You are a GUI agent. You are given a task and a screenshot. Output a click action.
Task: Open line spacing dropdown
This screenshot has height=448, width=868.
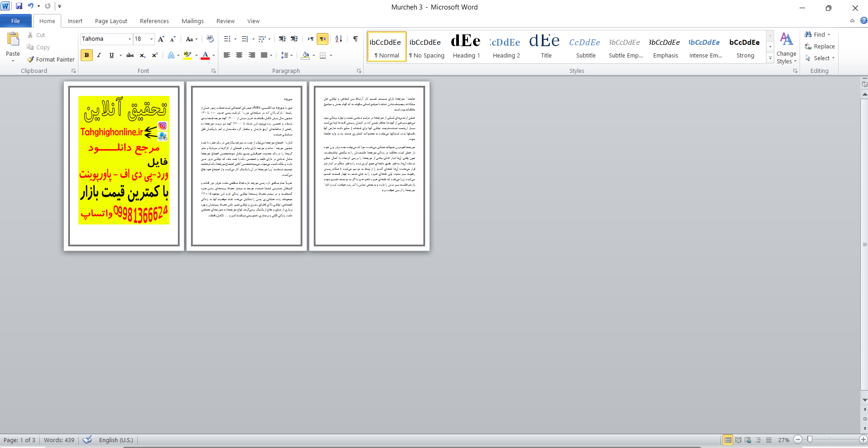tap(287, 55)
